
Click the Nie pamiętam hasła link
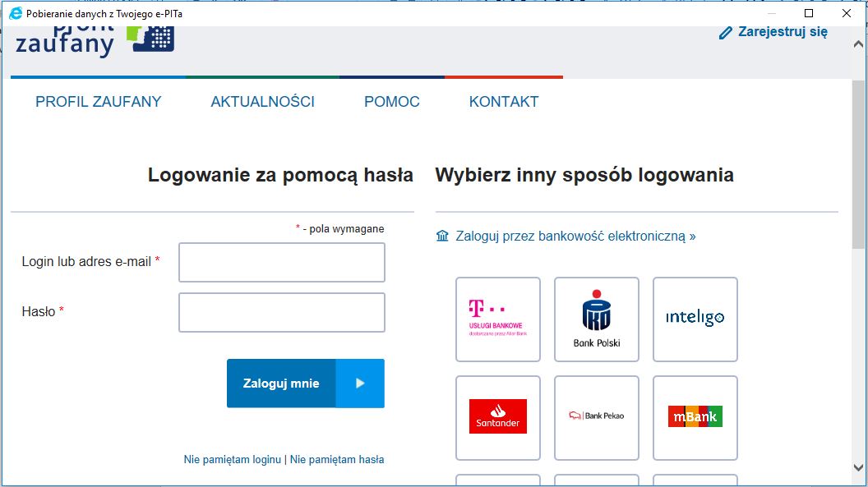pyautogui.click(x=337, y=460)
